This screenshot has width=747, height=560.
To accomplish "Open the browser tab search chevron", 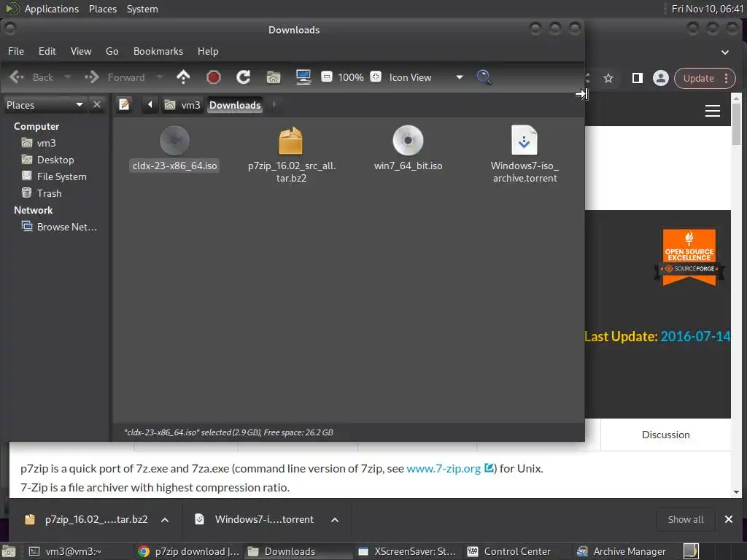I will (725, 52).
